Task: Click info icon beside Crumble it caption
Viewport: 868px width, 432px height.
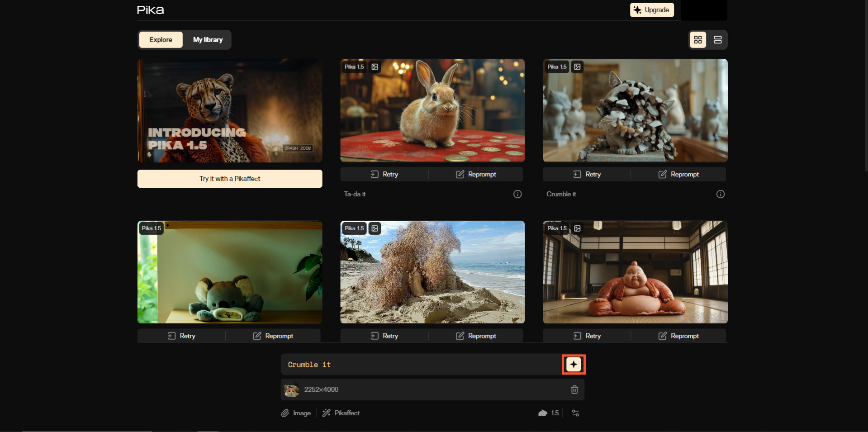Action: click(720, 194)
